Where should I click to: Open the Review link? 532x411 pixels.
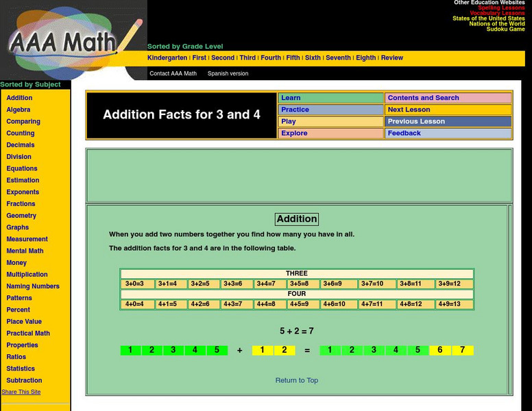[392, 58]
